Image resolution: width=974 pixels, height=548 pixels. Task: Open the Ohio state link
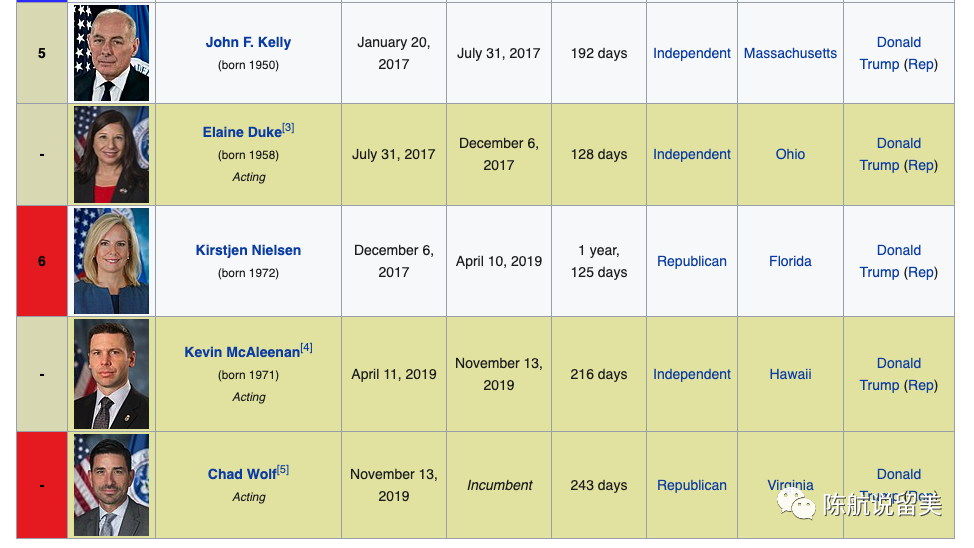(790, 154)
